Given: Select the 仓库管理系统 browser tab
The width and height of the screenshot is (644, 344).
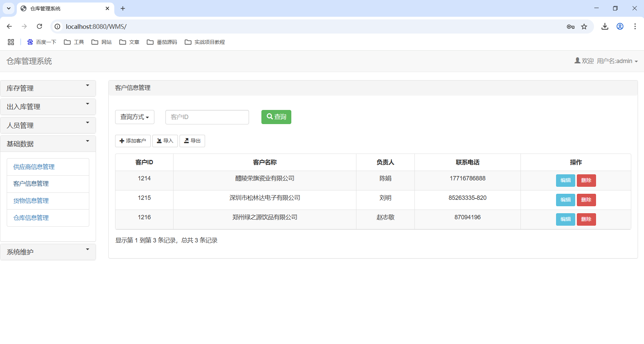Looking at the screenshot, I should (x=65, y=8).
